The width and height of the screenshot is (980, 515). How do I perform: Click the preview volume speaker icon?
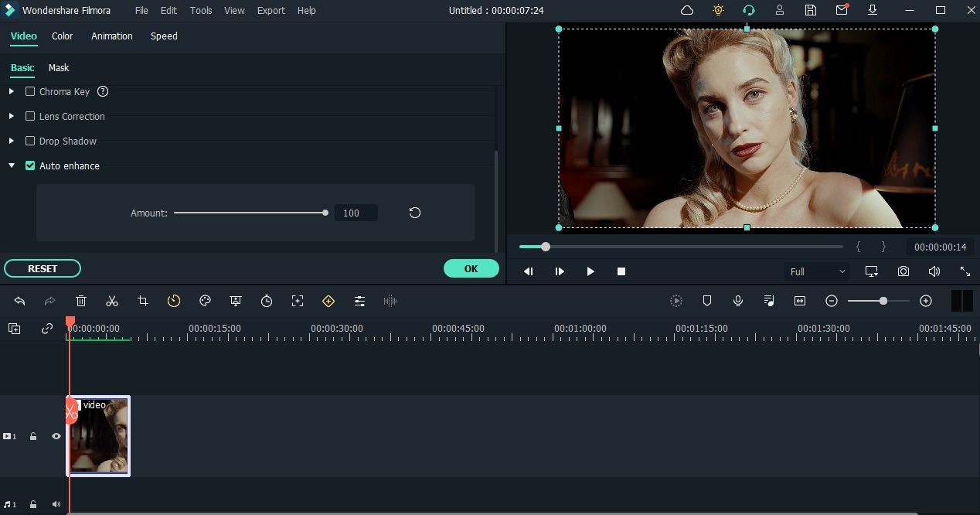(934, 271)
